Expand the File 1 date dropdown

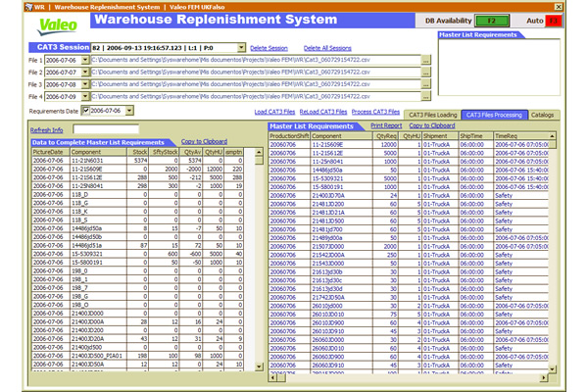point(87,60)
